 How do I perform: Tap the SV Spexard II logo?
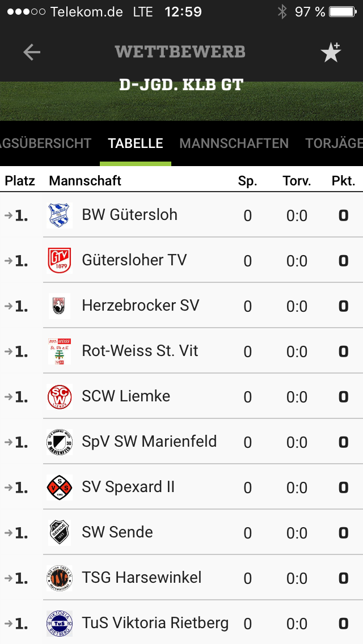pos(59,488)
